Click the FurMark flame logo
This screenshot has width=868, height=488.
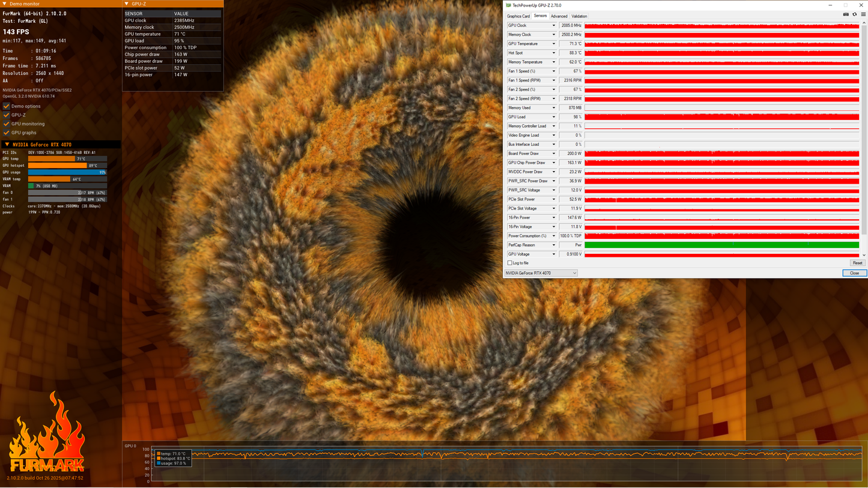pos(46,432)
